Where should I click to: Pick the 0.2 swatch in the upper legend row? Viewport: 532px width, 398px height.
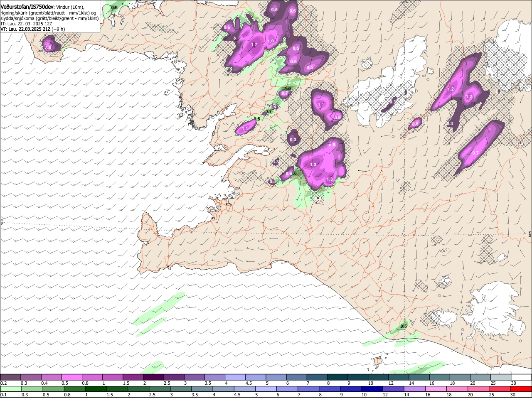pyautogui.click(x=10, y=377)
